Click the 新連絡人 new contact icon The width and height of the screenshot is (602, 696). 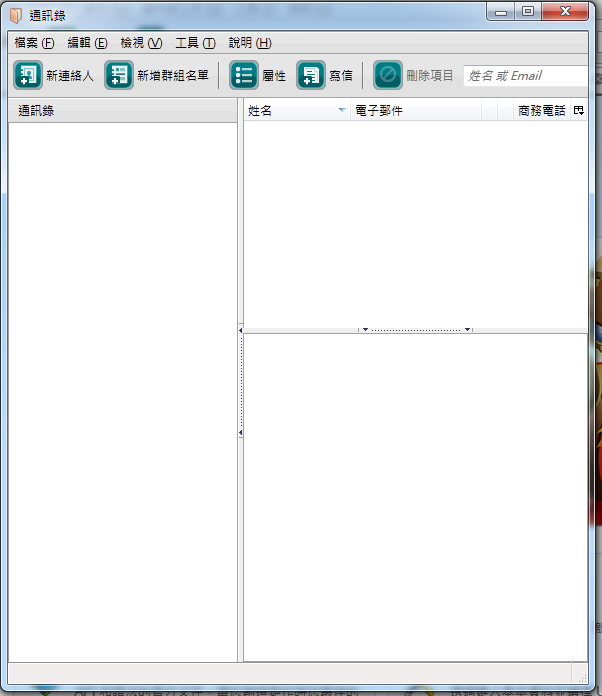click(x=28, y=75)
